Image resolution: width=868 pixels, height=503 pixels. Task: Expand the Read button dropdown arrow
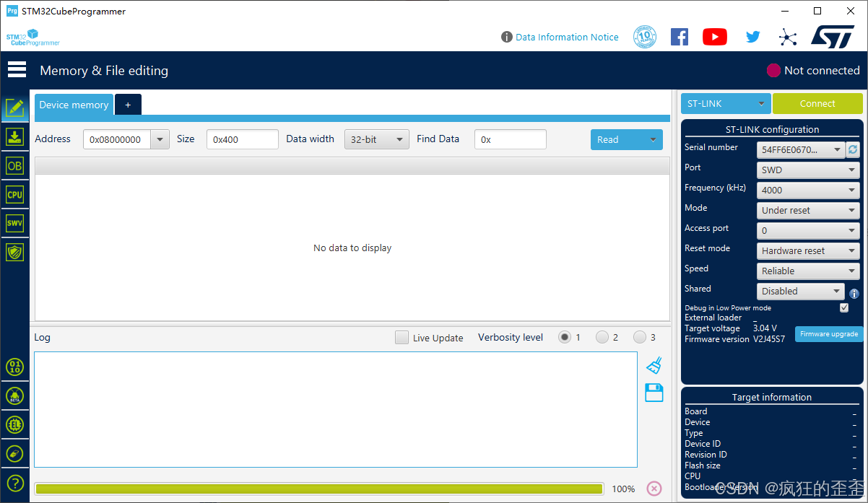[x=653, y=139]
